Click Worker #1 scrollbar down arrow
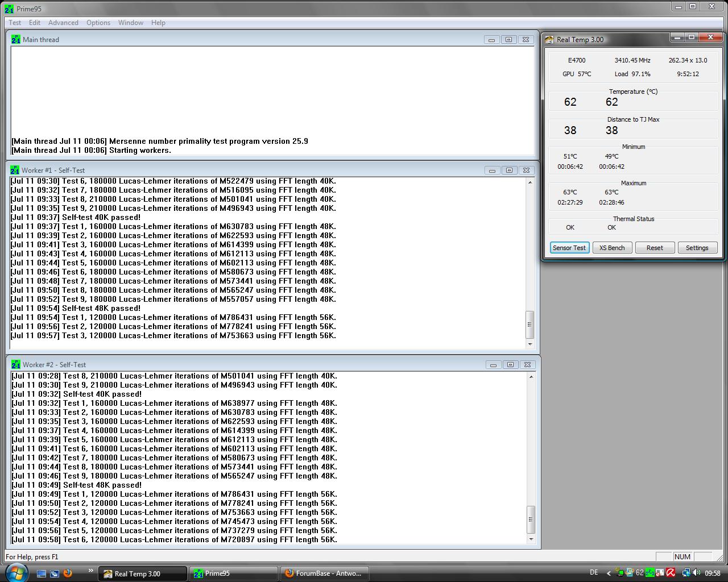The height and width of the screenshot is (582, 728). tap(530, 344)
